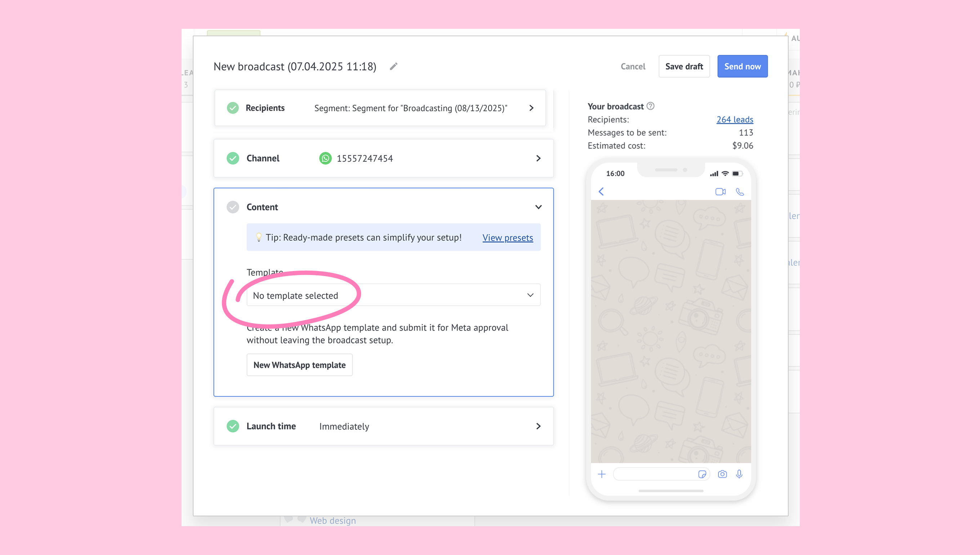Image resolution: width=980 pixels, height=555 pixels.
Task: Tap the plus icon in preview chat bar
Action: tap(602, 474)
